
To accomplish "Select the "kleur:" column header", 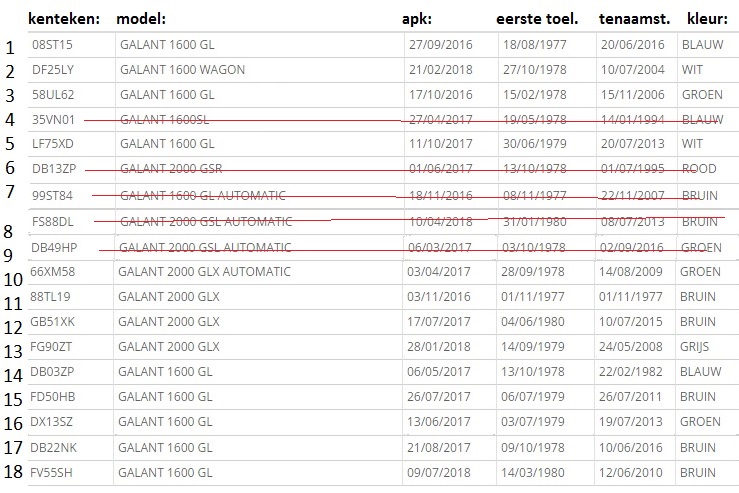I will click(708, 19).
